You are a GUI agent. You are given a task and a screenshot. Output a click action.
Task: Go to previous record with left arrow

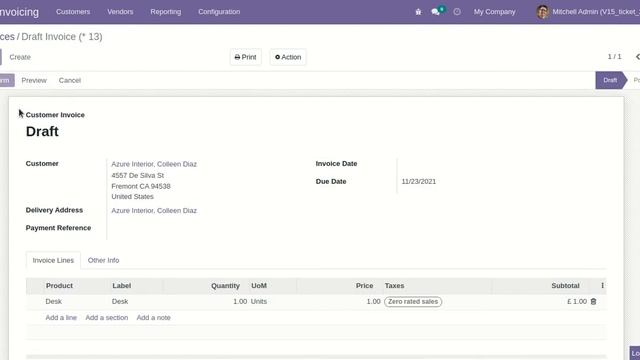pos(637,57)
